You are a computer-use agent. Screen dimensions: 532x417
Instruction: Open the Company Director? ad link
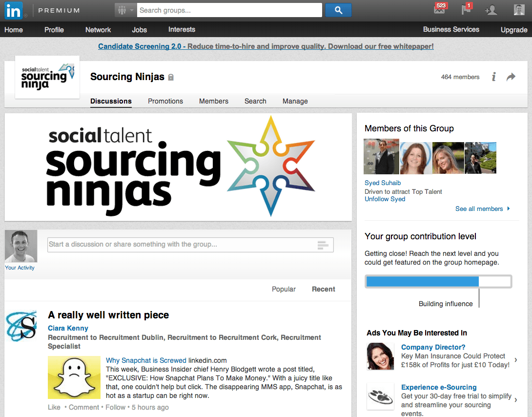[x=433, y=347]
